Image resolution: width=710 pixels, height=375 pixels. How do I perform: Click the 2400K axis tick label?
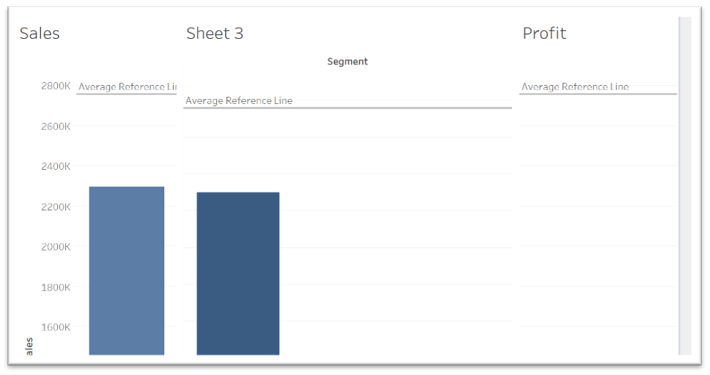coord(56,166)
